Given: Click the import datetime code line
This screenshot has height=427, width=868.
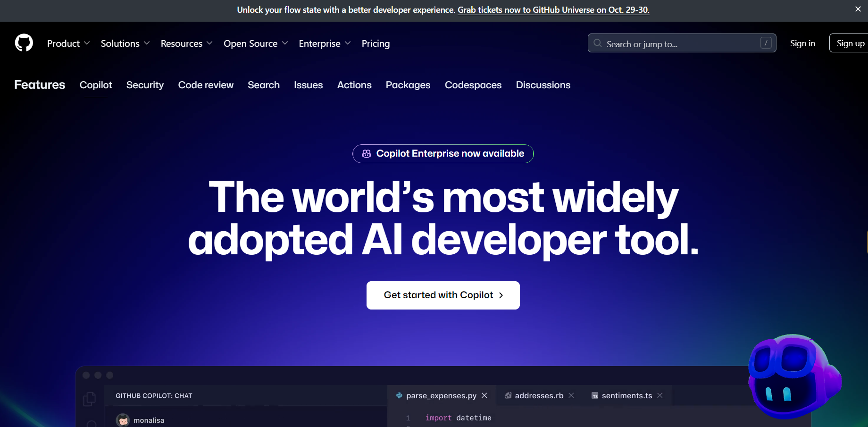Looking at the screenshot, I should tap(458, 418).
